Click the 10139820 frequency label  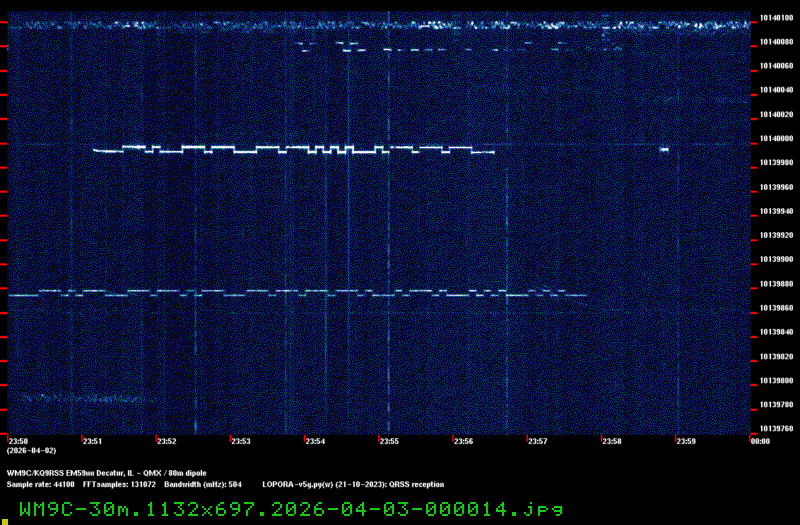(776, 357)
